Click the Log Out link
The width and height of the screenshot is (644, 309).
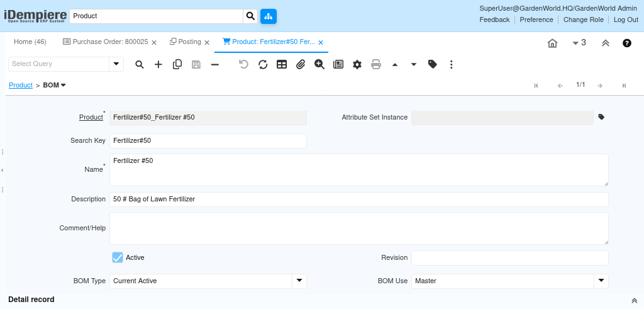[x=626, y=20]
